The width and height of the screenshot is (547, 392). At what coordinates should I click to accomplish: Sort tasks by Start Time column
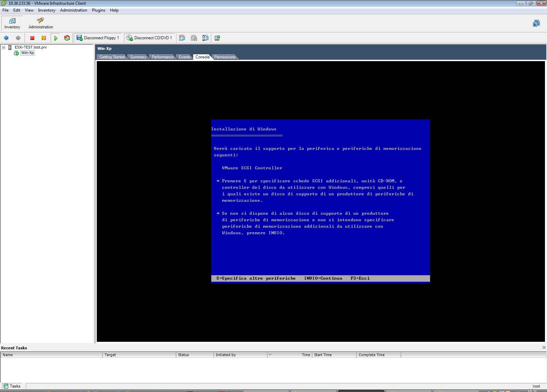point(334,355)
